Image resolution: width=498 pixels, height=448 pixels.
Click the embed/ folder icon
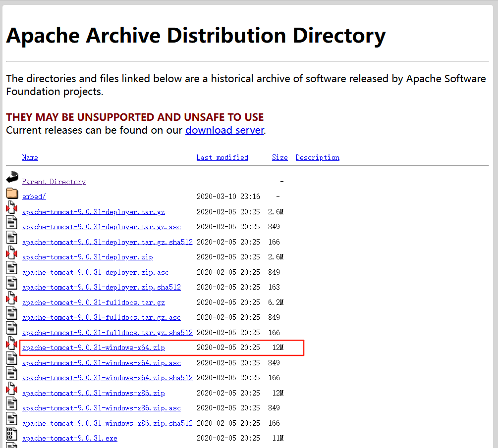12,193
